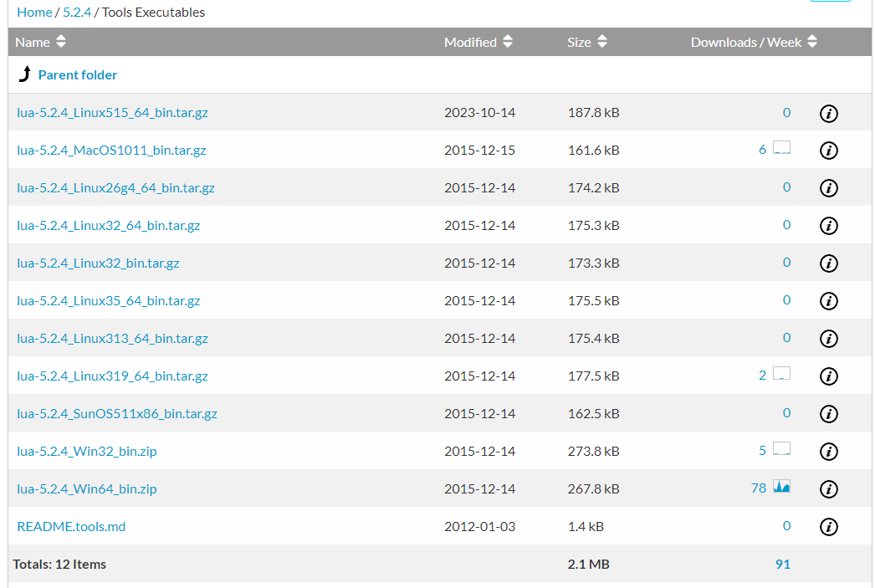
Task: Click the 6 downloads count for MacOS1011
Action: [762, 150]
